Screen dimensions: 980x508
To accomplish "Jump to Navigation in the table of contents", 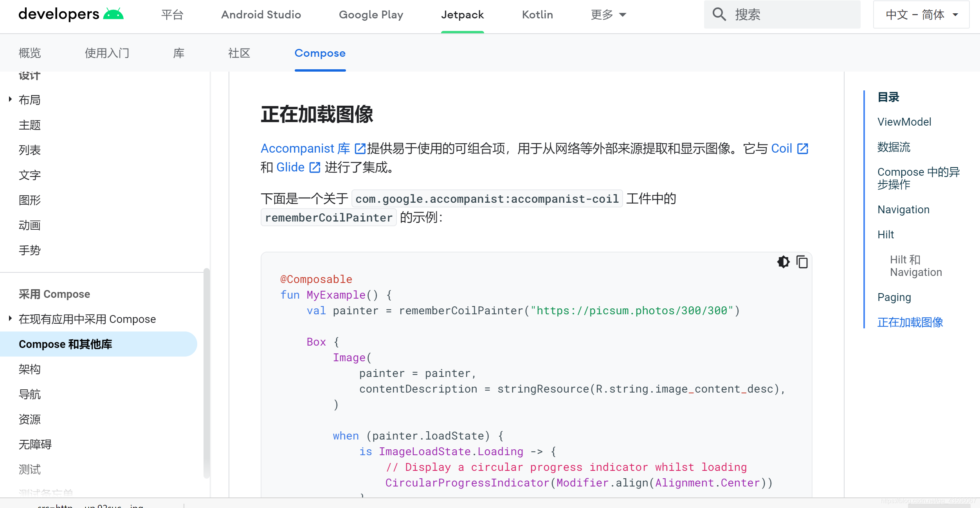I will (x=903, y=209).
